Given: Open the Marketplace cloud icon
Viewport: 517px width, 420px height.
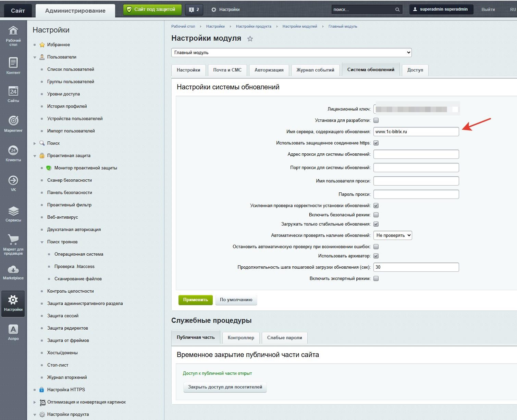Looking at the screenshot, I should click(x=13, y=270).
